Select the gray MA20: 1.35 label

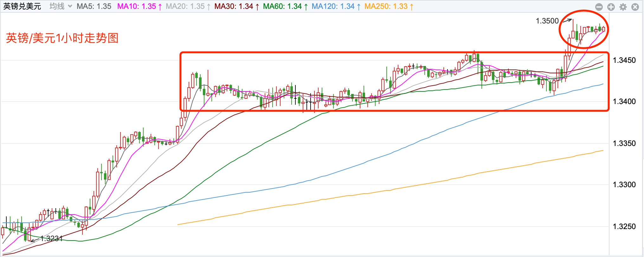coord(188,6)
